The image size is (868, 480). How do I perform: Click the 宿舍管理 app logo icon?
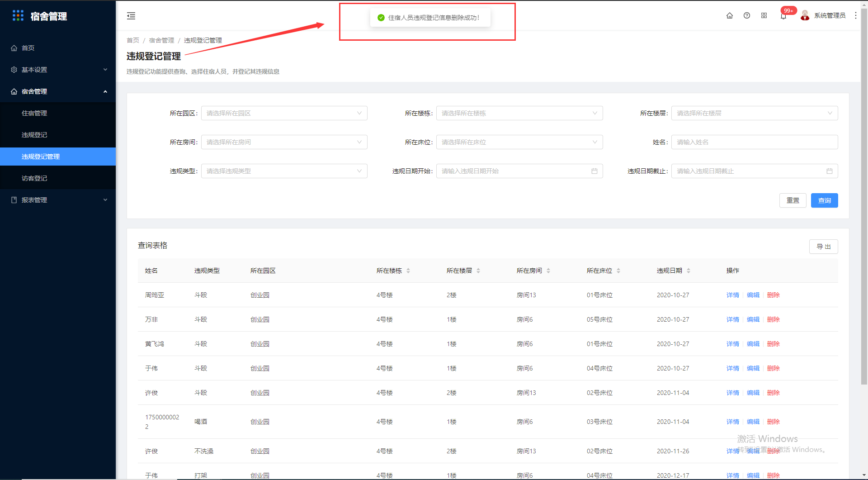pos(18,16)
